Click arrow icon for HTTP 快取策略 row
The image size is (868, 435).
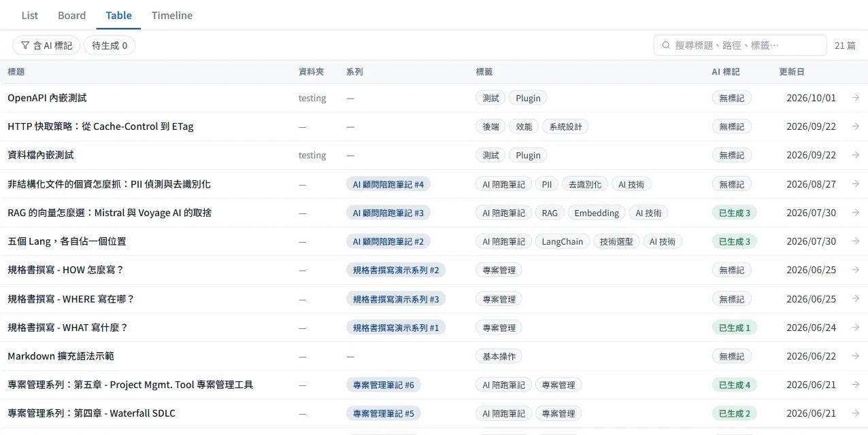click(x=855, y=126)
